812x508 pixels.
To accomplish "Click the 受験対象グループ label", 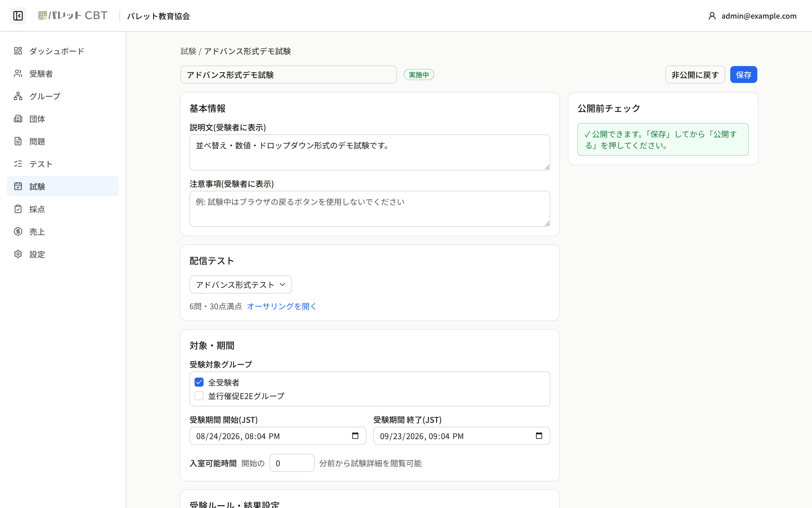I will 220,364.
